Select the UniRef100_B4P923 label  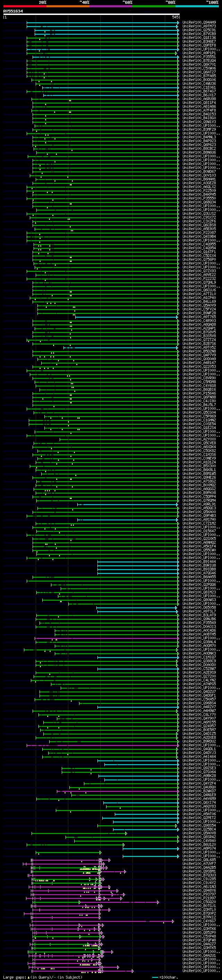point(199,141)
